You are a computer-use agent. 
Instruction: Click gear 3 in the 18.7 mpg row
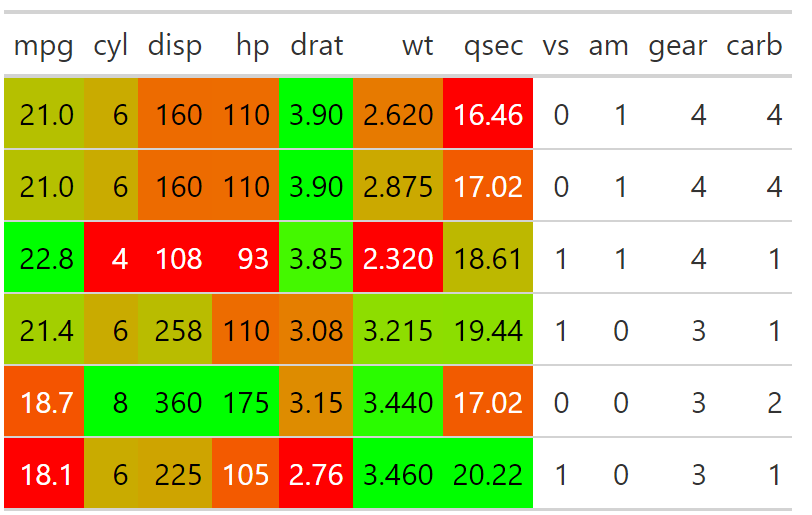[x=677, y=402]
